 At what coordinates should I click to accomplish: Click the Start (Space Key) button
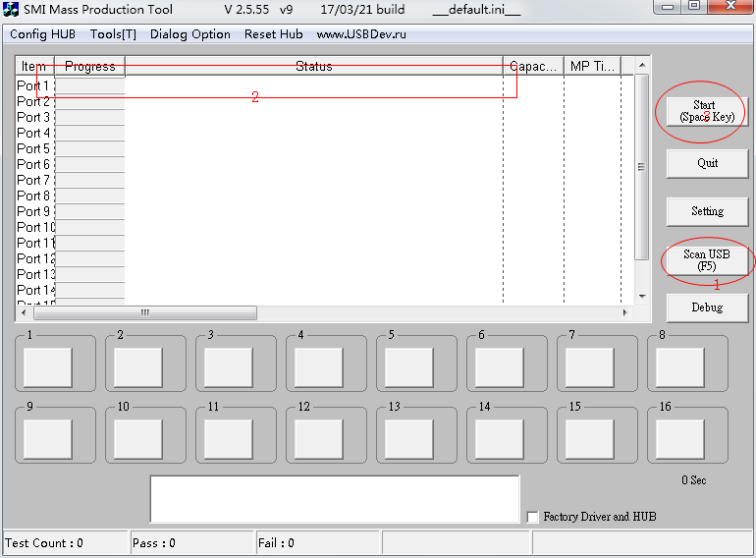706,110
